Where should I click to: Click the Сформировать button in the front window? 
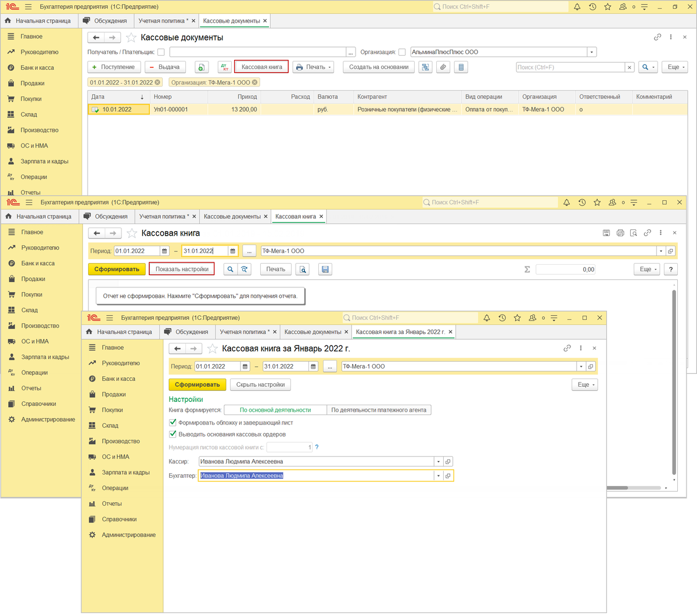(x=197, y=384)
